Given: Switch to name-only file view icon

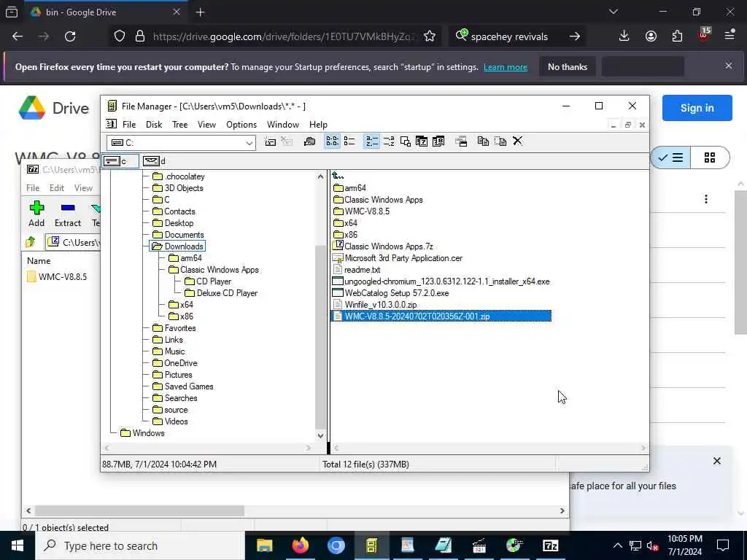Looking at the screenshot, I should tap(332, 141).
